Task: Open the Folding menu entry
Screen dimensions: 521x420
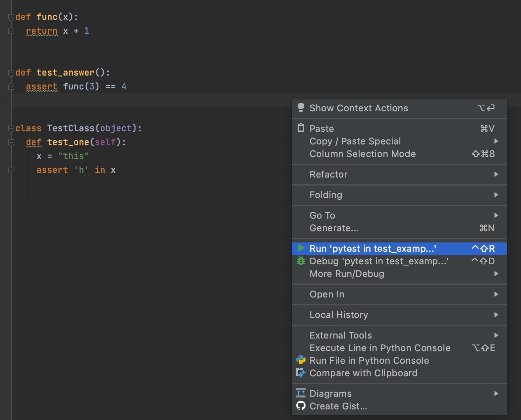Action: click(x=399, y=195)
